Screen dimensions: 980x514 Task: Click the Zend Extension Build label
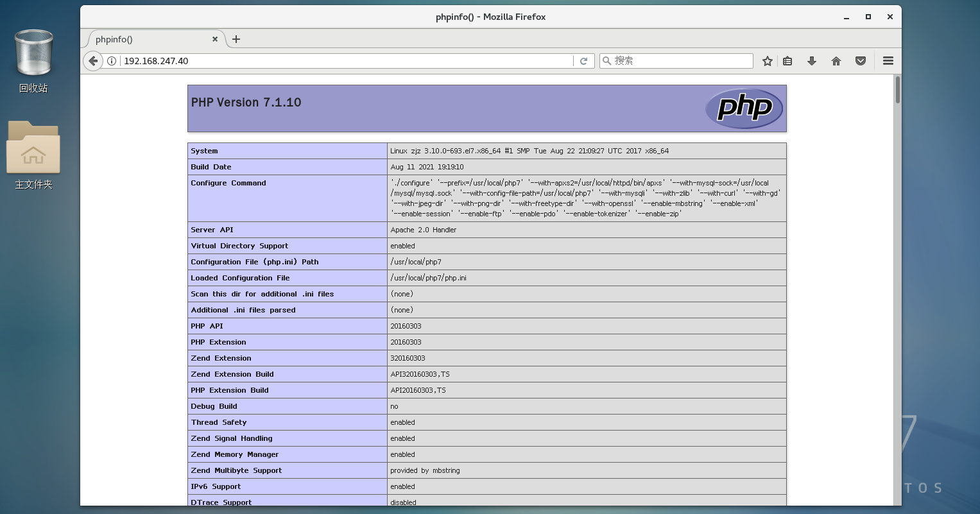(x=232, y=374)
